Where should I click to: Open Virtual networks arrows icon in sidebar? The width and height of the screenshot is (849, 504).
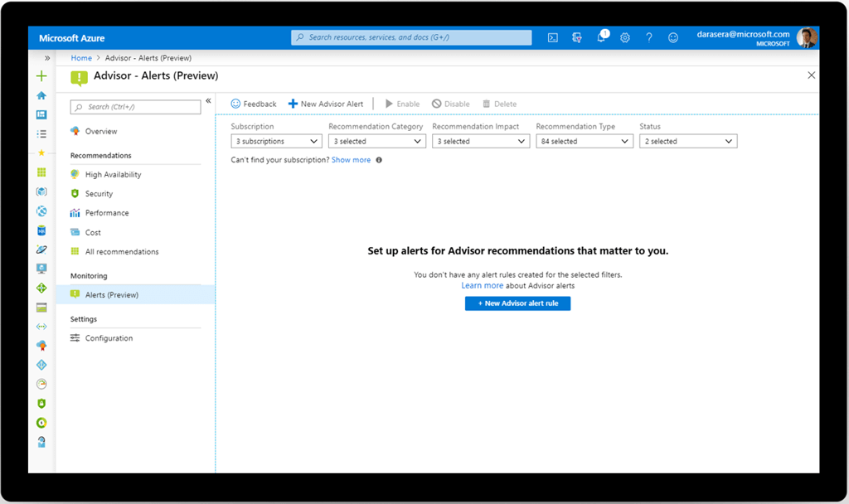pos(41,327)
